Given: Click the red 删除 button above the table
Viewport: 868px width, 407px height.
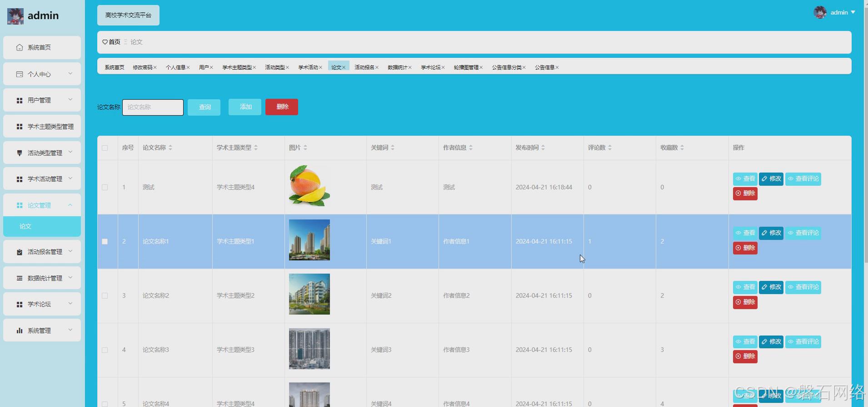Looking at the screenshot, I should pos(282,107).
